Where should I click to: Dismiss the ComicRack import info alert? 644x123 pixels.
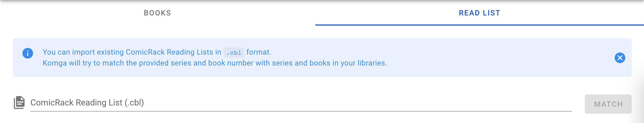[x=620, y=58]
